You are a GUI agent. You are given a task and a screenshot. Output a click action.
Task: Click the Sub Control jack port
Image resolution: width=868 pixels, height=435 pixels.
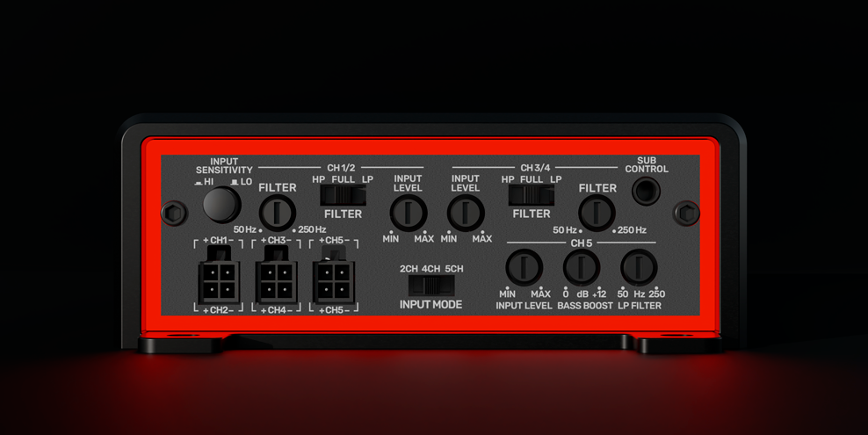(647, 190)
